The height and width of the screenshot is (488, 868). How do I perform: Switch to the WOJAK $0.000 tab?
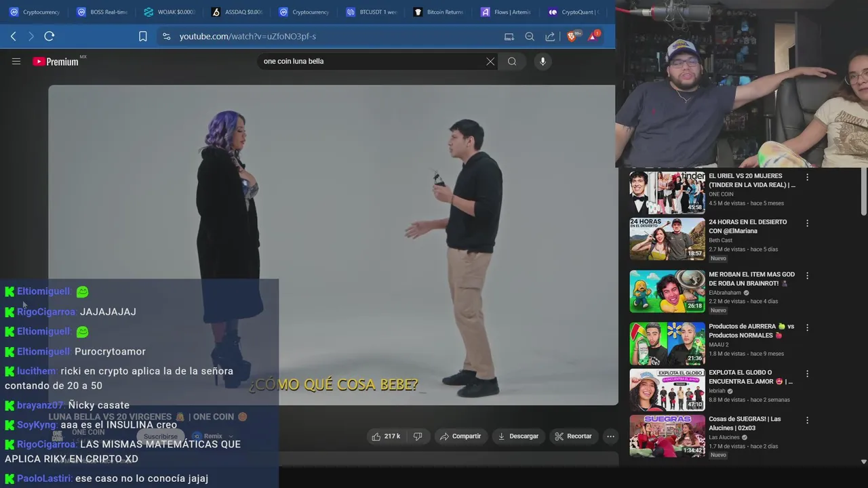point(170,12)
